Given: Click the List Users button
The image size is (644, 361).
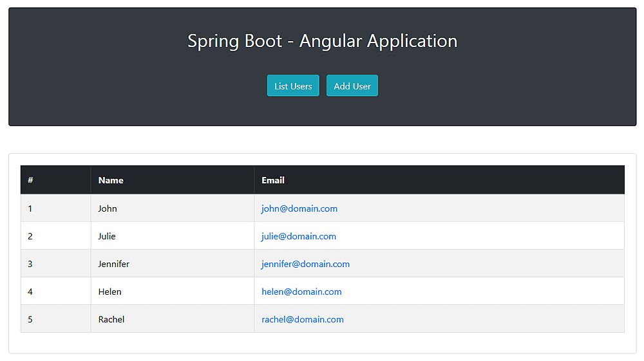Looking at the screenshot, I should (x=293, y=86).
